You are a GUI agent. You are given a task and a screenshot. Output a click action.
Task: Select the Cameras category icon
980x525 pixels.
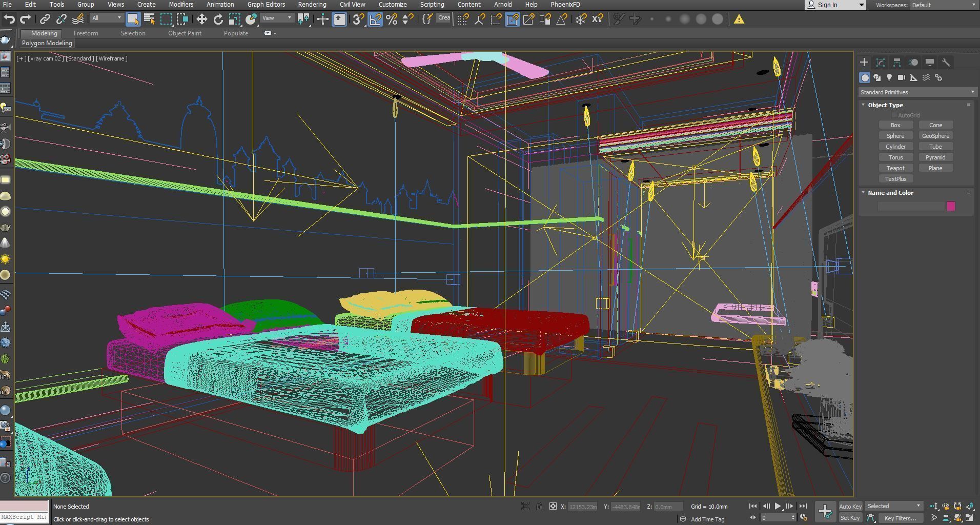(x=902, y=78)
